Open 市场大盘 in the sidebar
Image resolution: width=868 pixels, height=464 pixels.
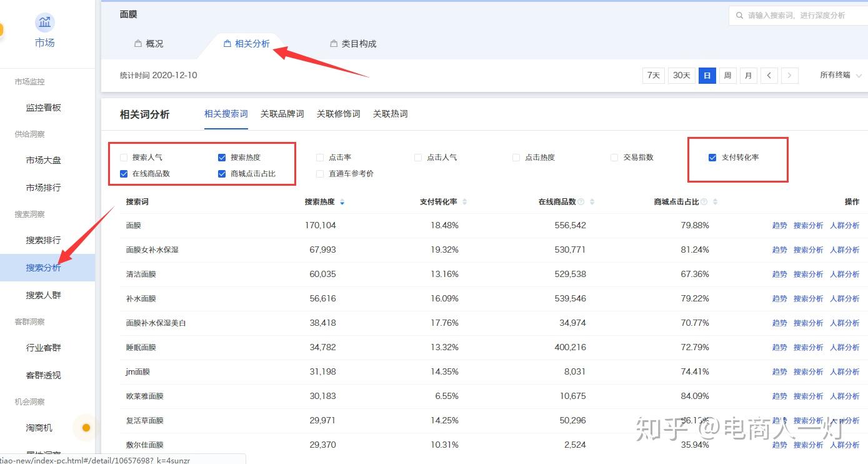point(44,160)
